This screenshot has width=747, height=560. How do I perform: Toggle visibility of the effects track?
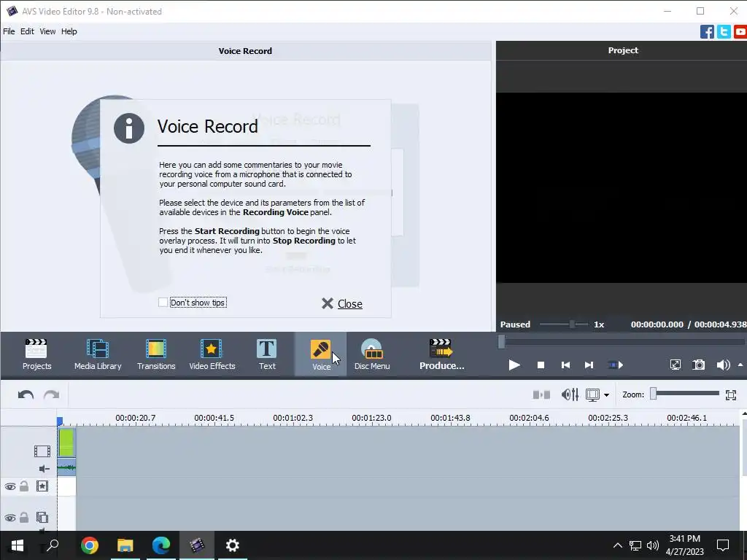pyautogui.click(x=10, y=486)
